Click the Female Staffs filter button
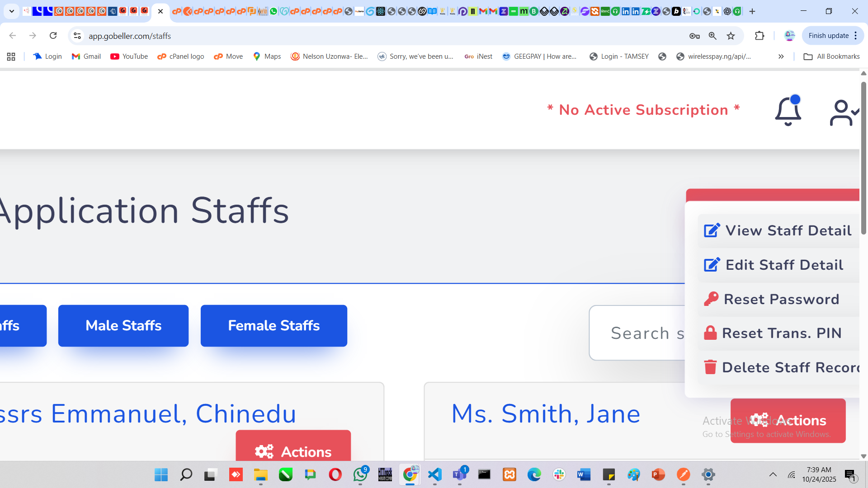Screen dimensions: 868x488 (x=274, y=326)
